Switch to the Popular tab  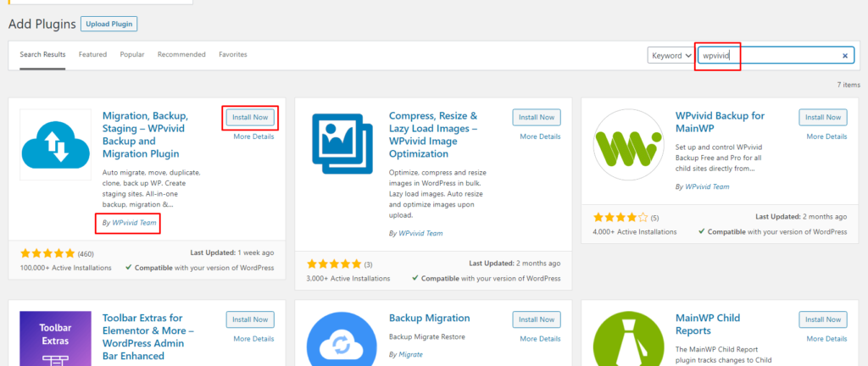(x=132, y=55)
